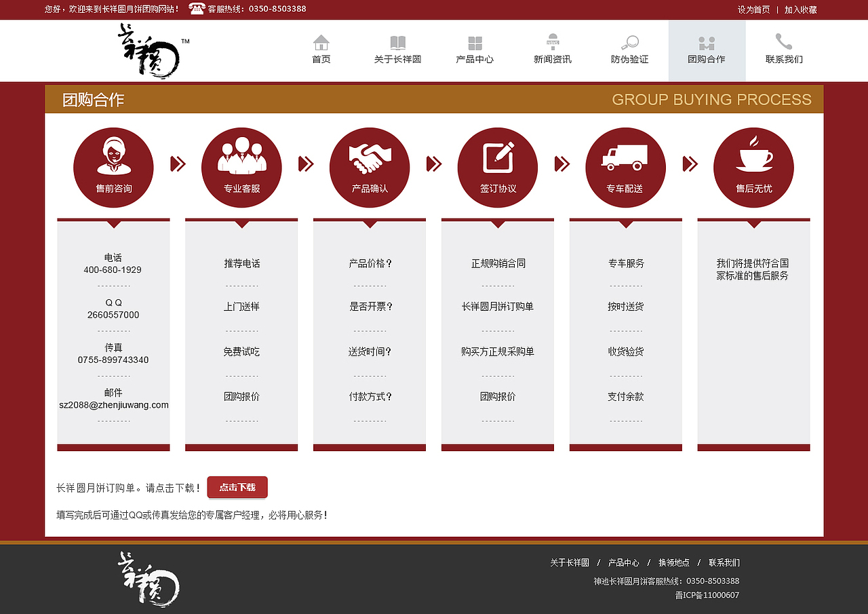The image size is (868, 614).
Task: Go to the 产品中心 nav tab
Action: (x=475, y=51)
